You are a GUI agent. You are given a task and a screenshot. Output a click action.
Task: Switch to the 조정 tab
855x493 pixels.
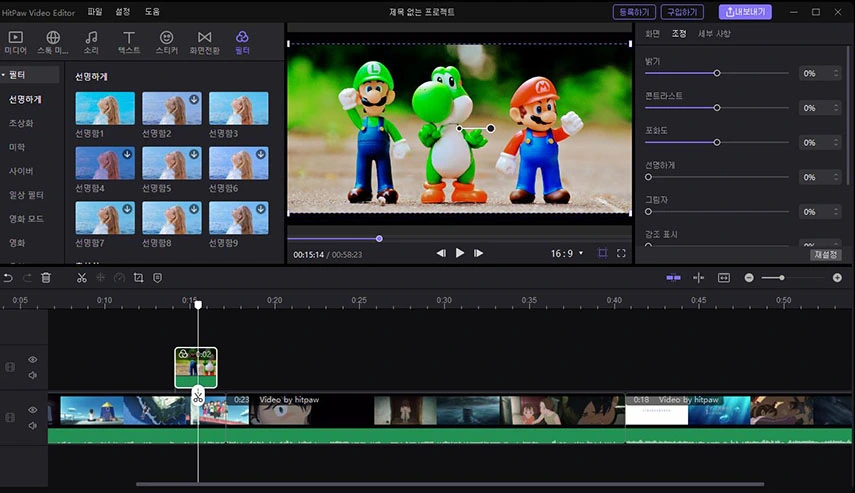679,34
